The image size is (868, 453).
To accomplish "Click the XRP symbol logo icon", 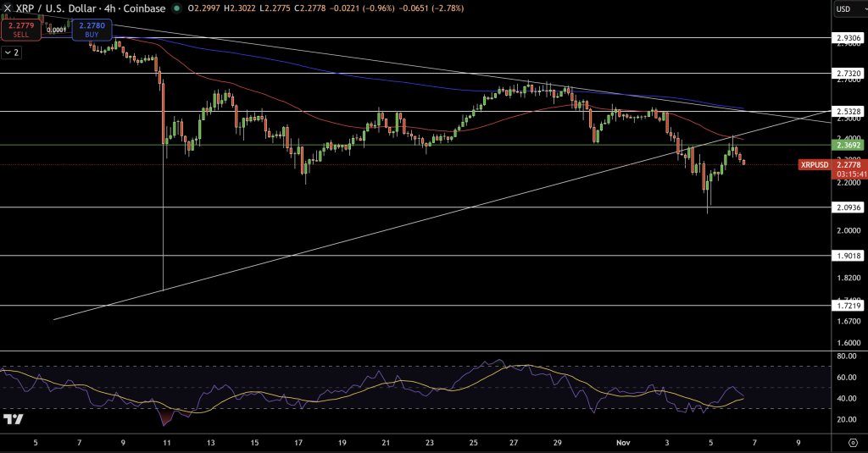I will coord(8,8).
